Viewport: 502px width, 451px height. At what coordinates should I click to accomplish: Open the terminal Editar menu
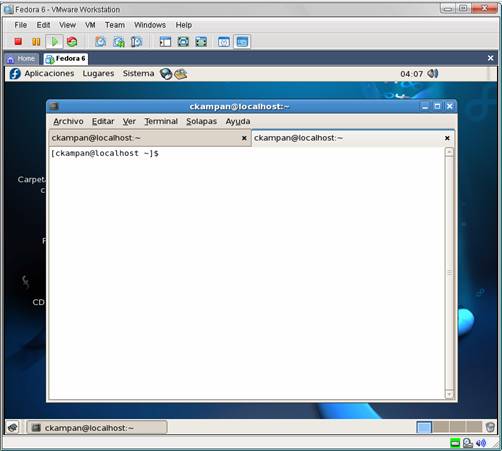pyautogui.click(x=103, y=121)
